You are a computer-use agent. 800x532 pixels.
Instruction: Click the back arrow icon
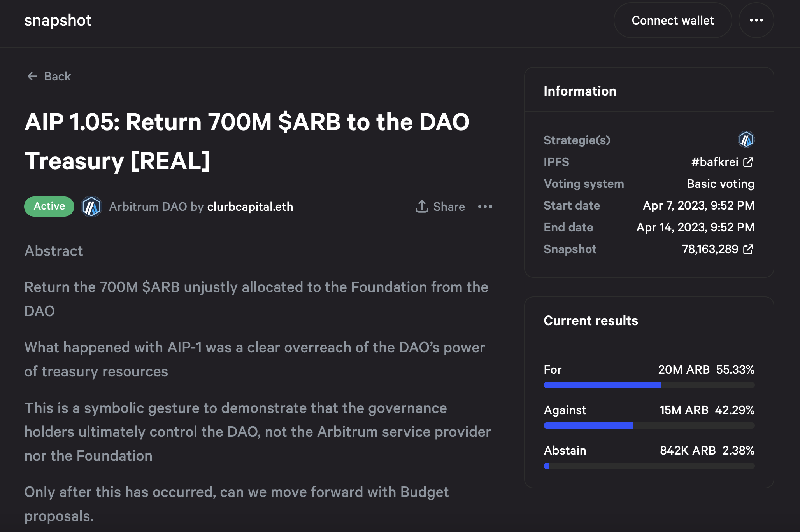tap(32, 76)
